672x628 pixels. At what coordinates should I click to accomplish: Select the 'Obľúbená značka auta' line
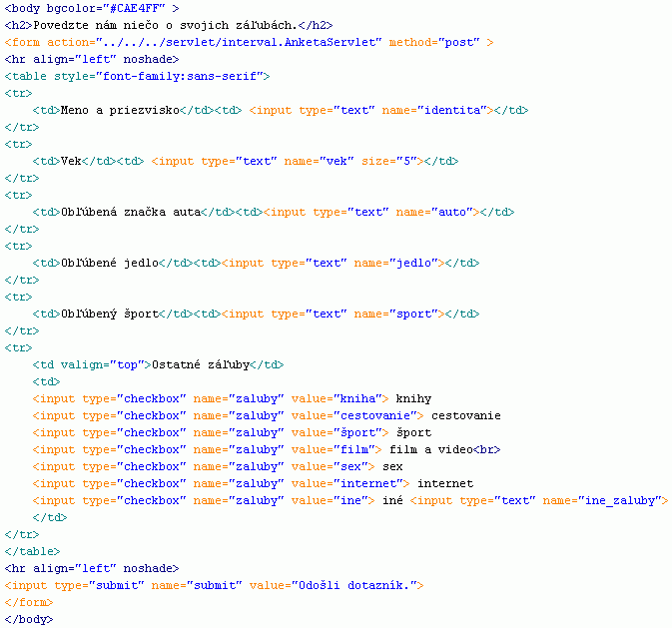[x=274, y=213]
